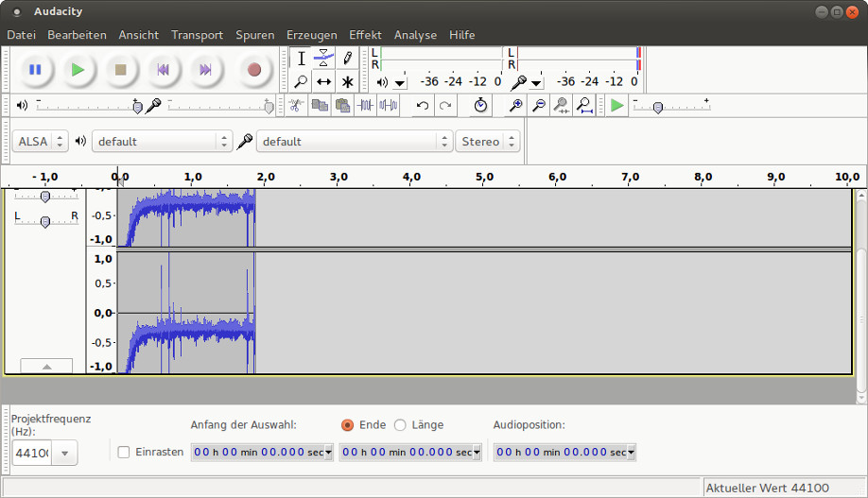Select the Draw pencil tool

coord(348,58)
